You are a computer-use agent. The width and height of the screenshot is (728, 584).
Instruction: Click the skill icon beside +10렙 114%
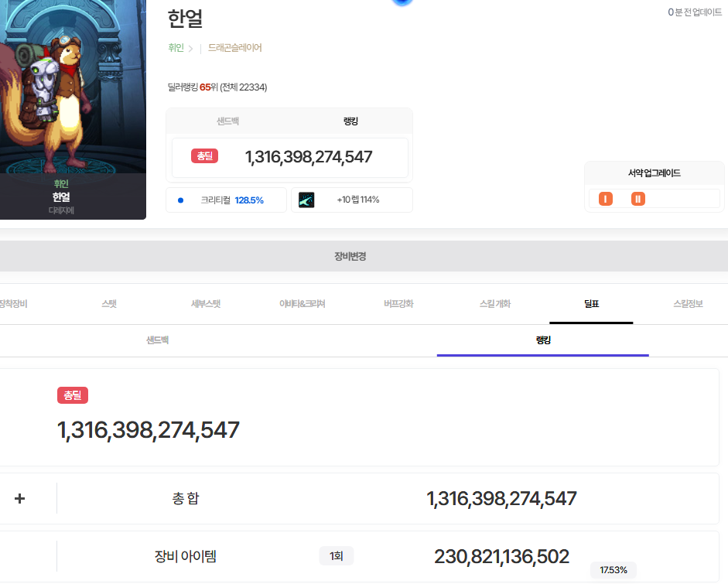[x=306, y=200]
